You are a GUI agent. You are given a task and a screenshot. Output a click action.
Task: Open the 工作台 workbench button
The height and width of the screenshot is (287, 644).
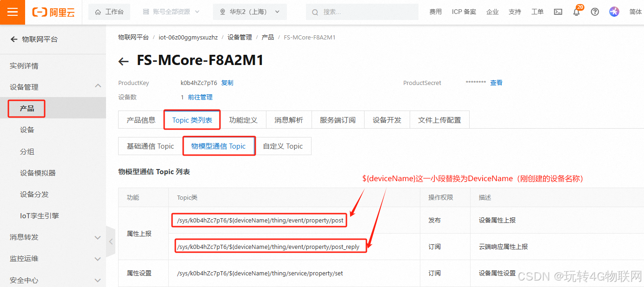[109, 12]
